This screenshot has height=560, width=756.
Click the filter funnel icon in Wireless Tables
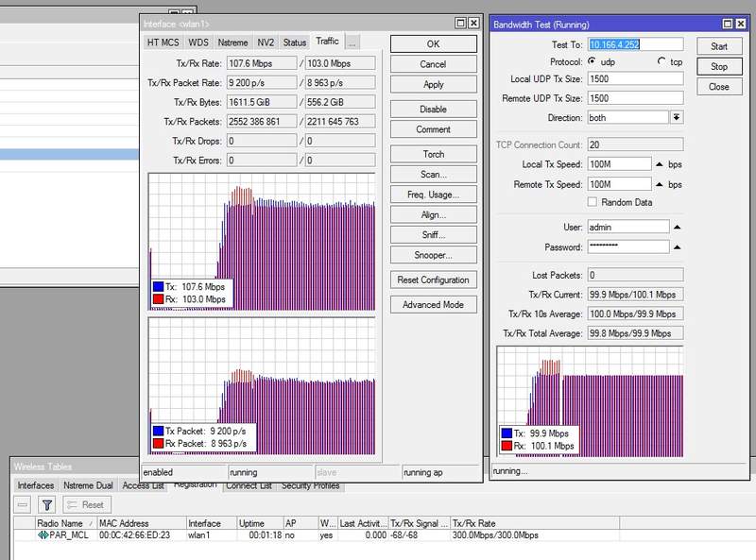click(x=47, y=505)
